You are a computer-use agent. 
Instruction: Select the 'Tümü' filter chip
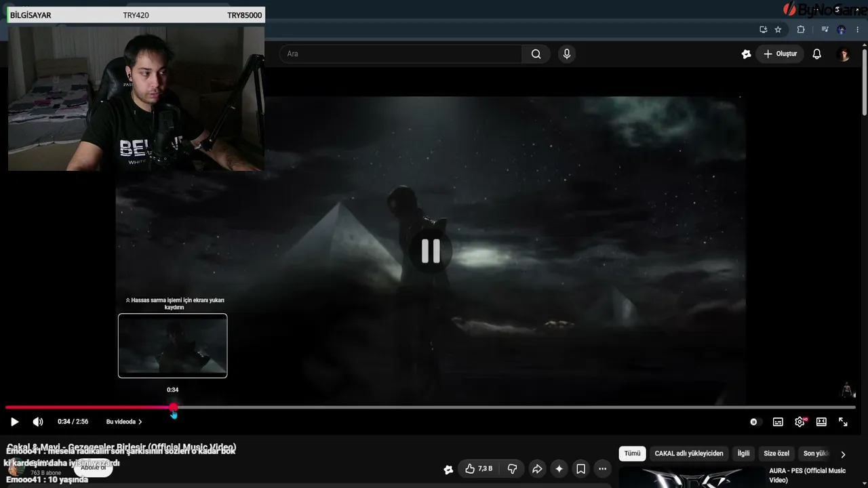[632, 453]
